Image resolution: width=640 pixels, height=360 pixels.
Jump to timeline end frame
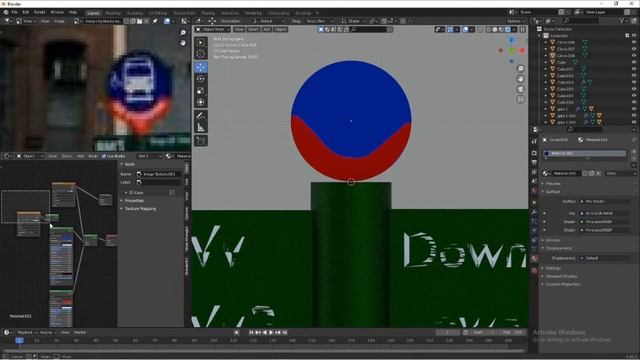point(285,333)
